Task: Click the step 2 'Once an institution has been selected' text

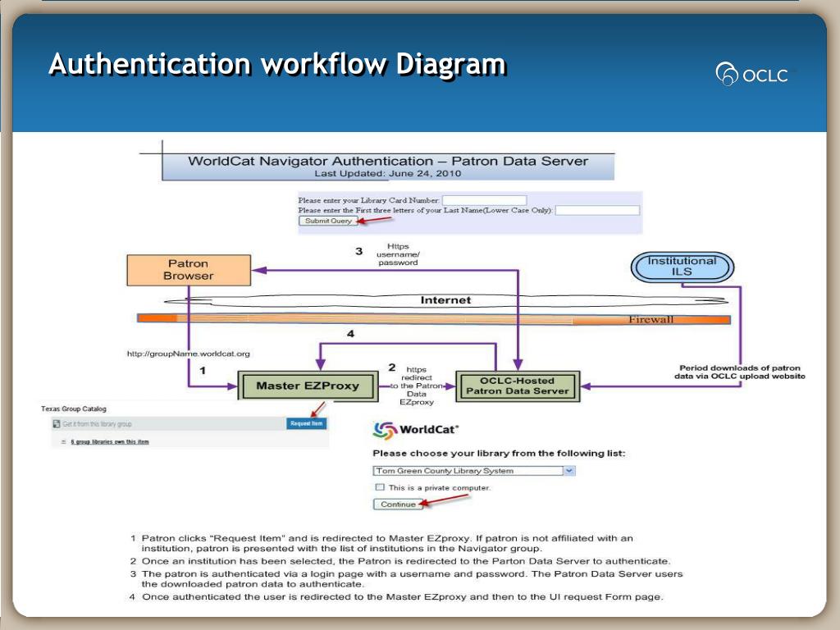Action: [405, 561]
